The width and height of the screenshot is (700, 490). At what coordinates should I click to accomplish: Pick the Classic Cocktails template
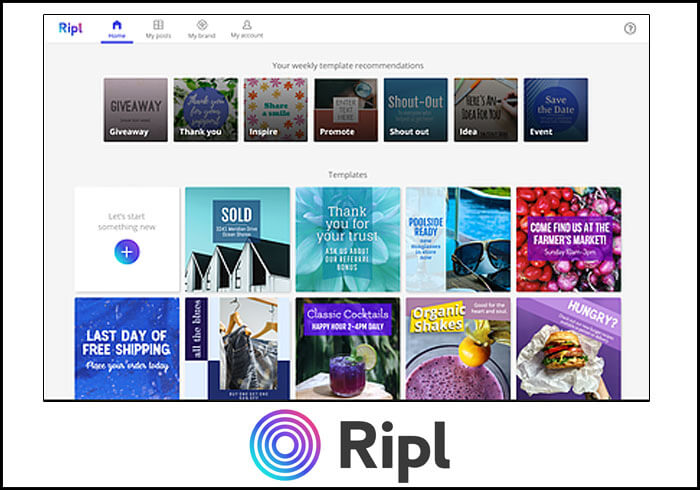tap(348, 349)
